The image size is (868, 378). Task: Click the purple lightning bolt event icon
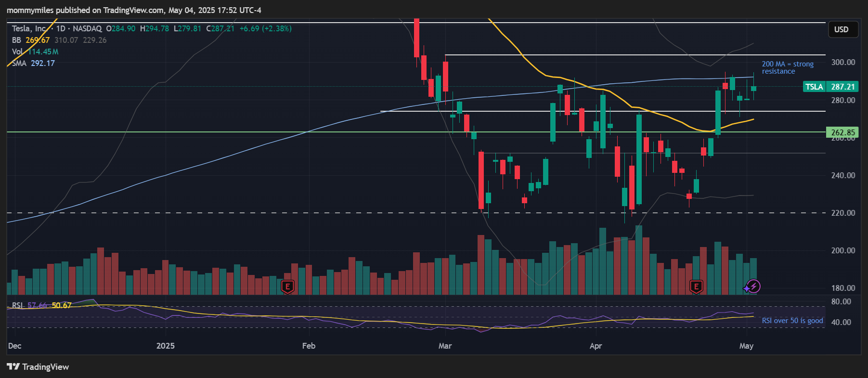pos(754,287)
